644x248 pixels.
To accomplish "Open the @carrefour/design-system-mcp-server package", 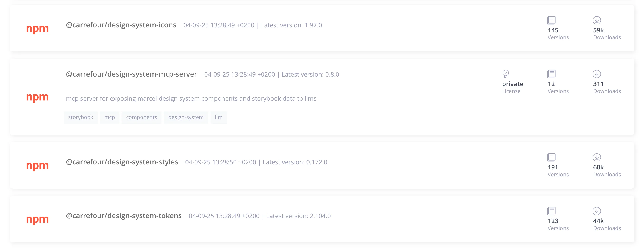I will tap(131, 74).
